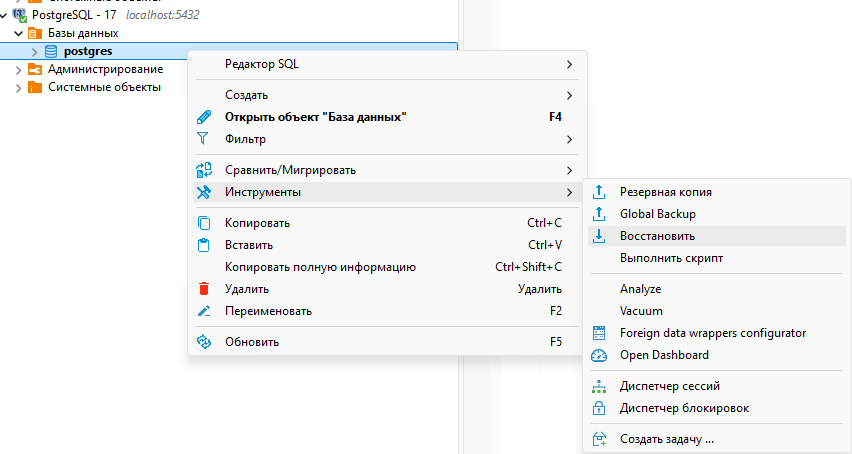Click the upload icon next to Резервная копия
The height and width of the screenshot is (454, 852).
click(599, 192)
